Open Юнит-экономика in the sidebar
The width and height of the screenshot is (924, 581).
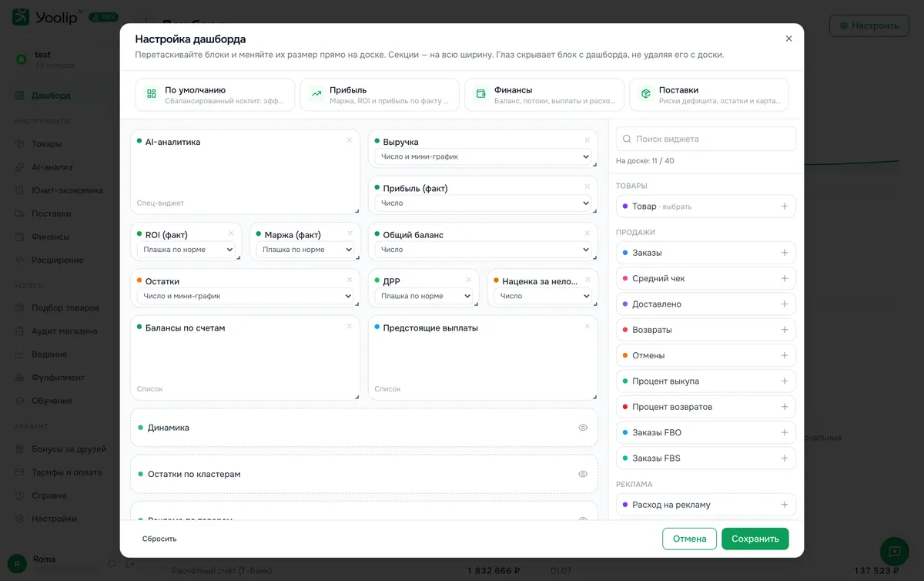59,190
